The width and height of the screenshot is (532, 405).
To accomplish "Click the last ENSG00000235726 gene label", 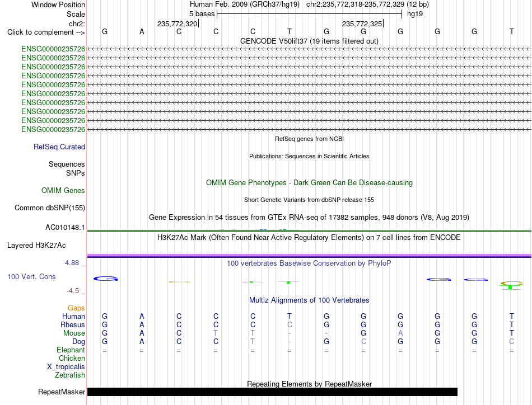I will tap(53, 129).
